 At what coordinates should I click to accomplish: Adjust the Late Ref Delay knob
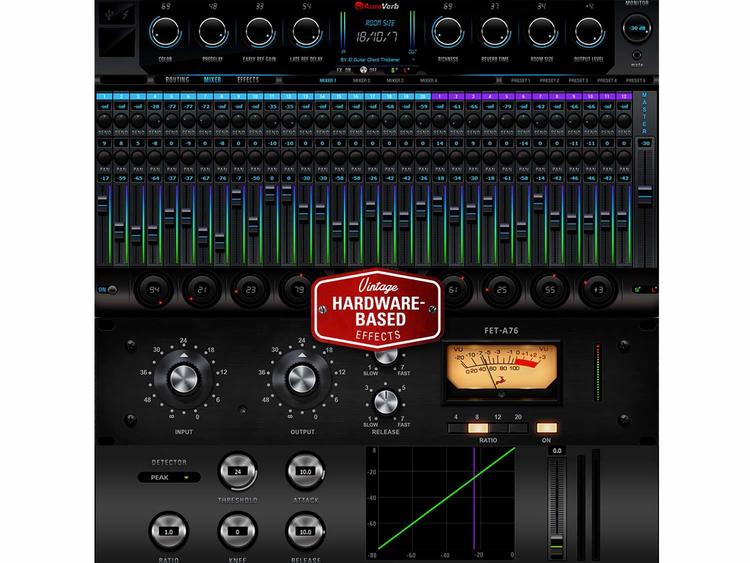click(306, 32)
